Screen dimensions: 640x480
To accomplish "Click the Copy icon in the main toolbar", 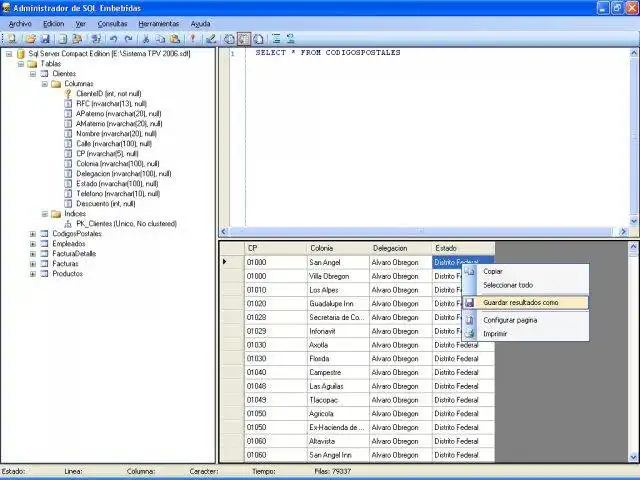I will click(160, 39).
